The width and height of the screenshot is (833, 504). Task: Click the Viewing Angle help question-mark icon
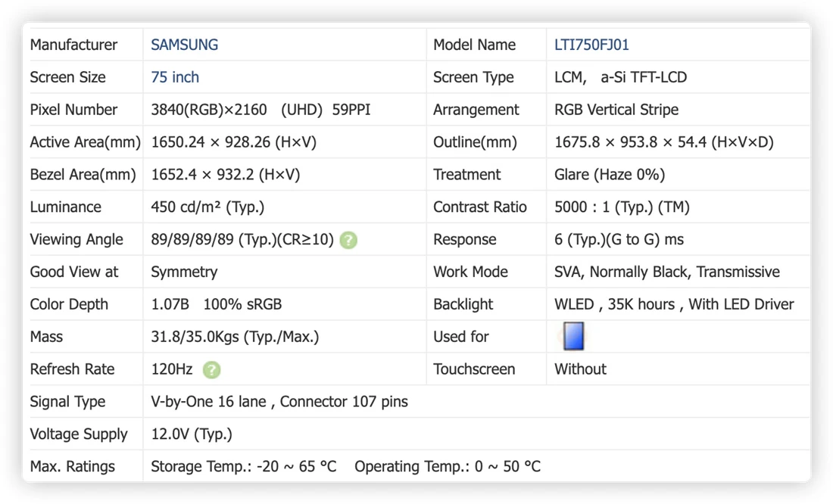348,240
